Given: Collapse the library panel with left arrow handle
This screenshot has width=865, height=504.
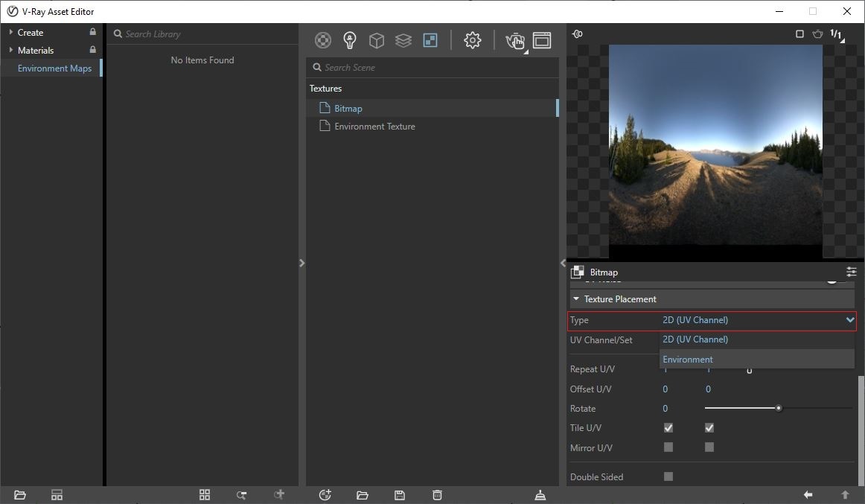Looking at the screenshot, I should tap(301, 263).
